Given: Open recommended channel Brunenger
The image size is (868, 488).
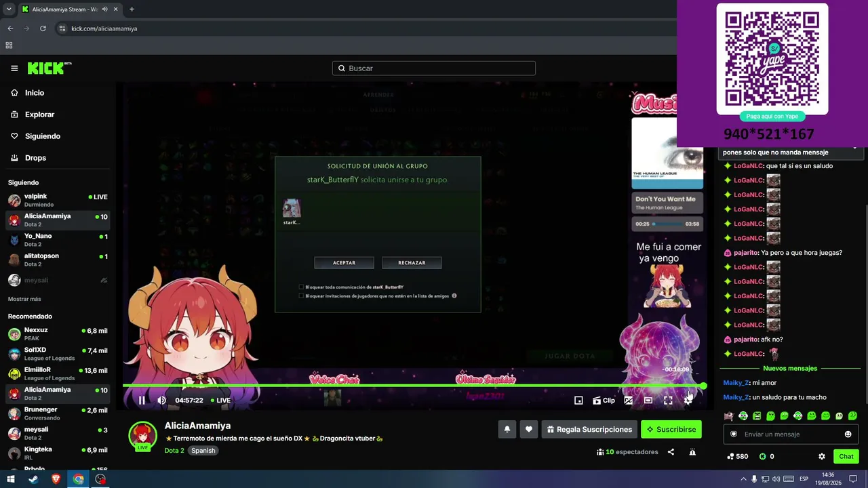Looking at the screenshot, I should 58,413.
